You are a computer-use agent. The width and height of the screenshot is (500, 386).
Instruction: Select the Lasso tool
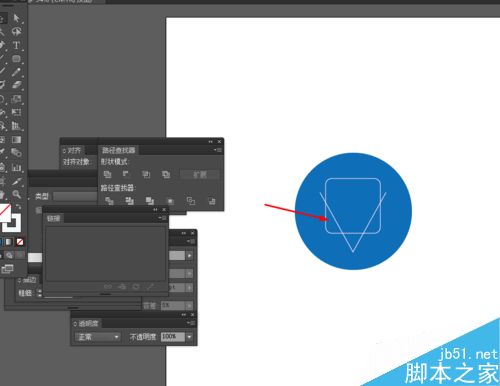[x=16, y=32]
